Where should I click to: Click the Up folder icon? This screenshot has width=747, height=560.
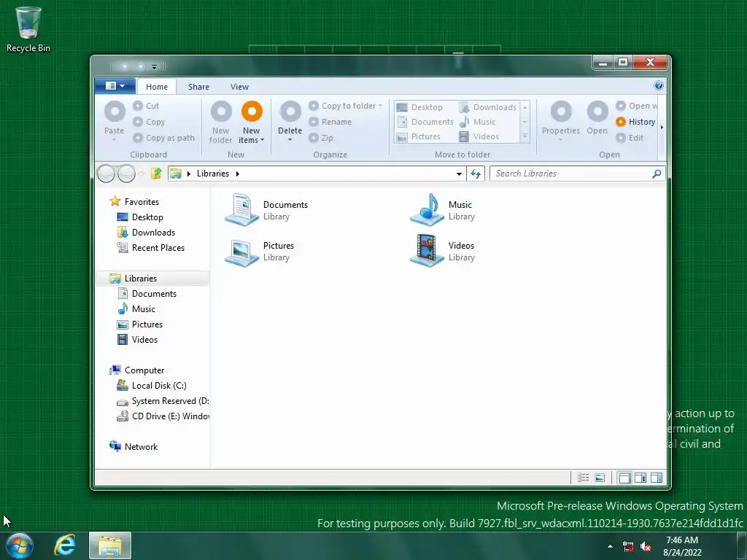tap(156, 174)
